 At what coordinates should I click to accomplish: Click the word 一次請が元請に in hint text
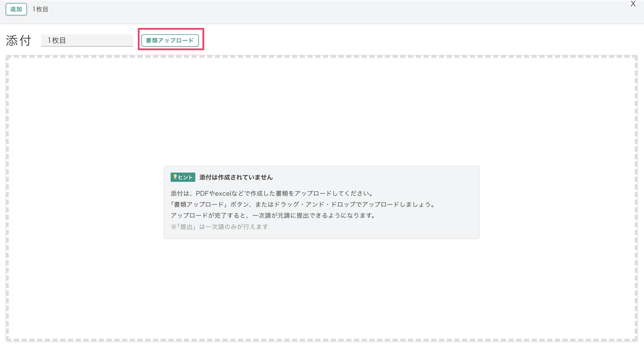click(x=274, y=215)
